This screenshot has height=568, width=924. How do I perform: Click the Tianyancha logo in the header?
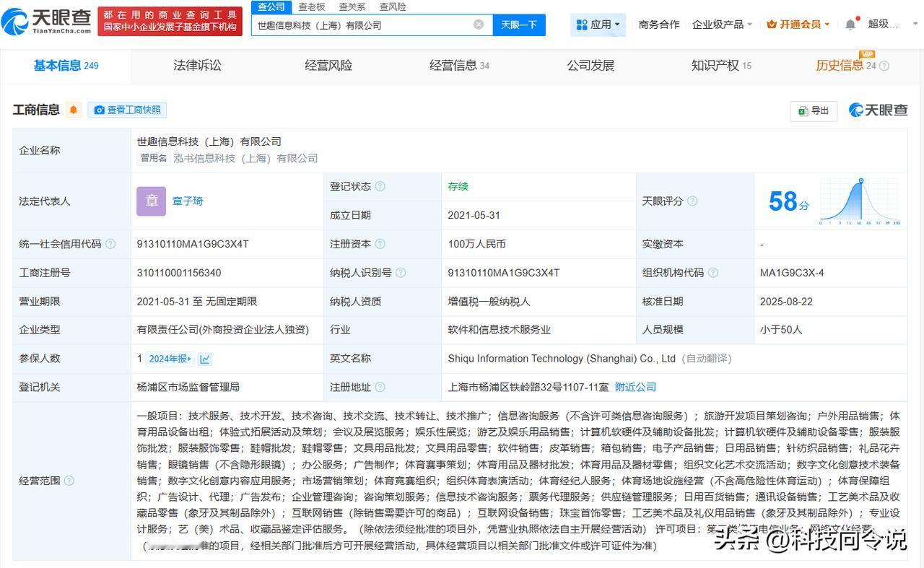pos(47,22)
